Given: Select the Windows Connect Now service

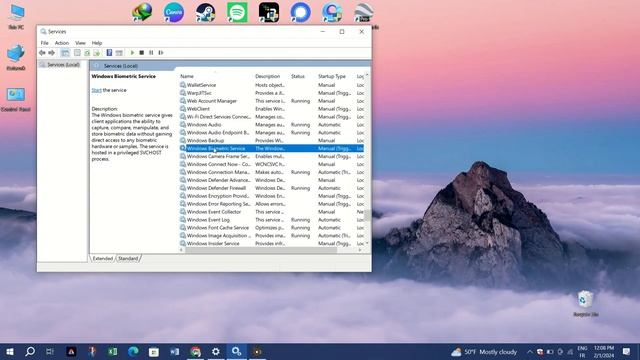Looking at the screenshot, I should coord(271,164).
